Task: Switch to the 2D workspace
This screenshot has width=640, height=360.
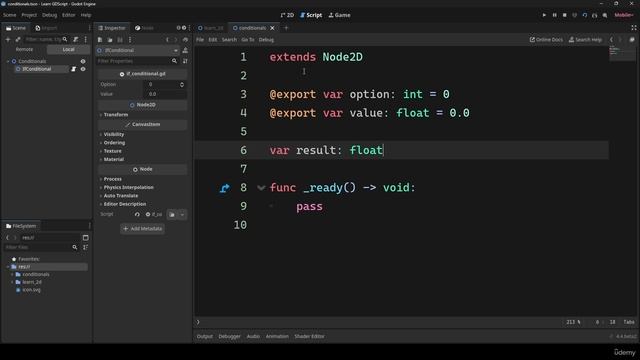Action: (287, 15)
